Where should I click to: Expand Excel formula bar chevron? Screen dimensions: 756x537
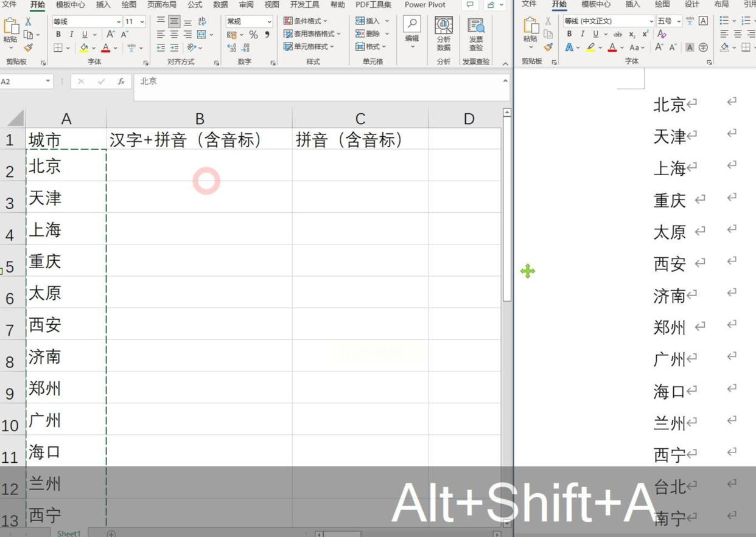pyautogui.click(x=505, y=81)
